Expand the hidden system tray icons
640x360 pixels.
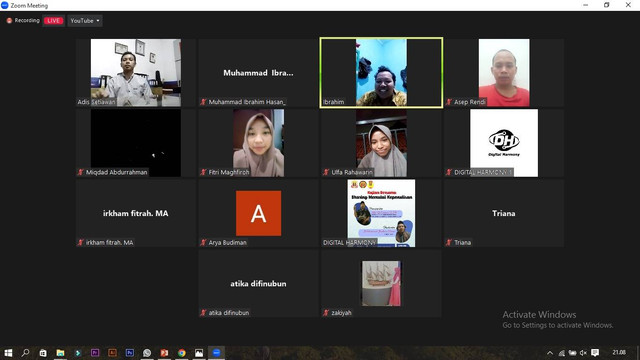pos(550,353)
